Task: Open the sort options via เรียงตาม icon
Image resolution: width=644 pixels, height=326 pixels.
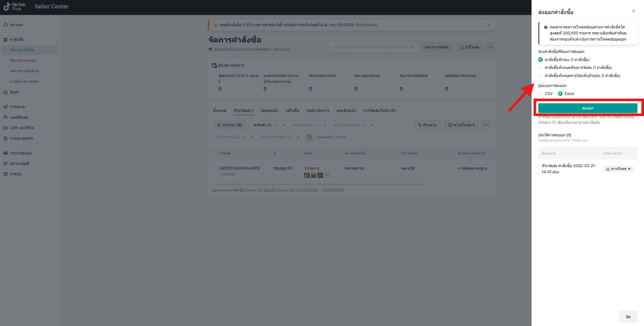Action: [427, 125]
